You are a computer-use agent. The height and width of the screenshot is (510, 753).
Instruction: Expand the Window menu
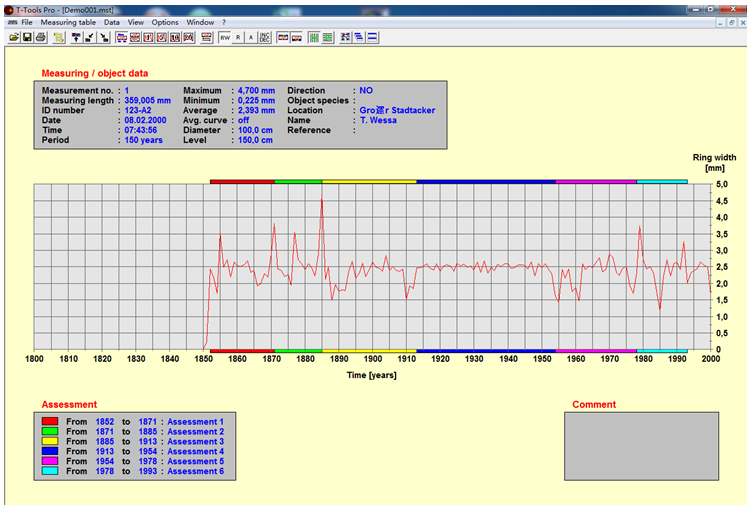200,22
